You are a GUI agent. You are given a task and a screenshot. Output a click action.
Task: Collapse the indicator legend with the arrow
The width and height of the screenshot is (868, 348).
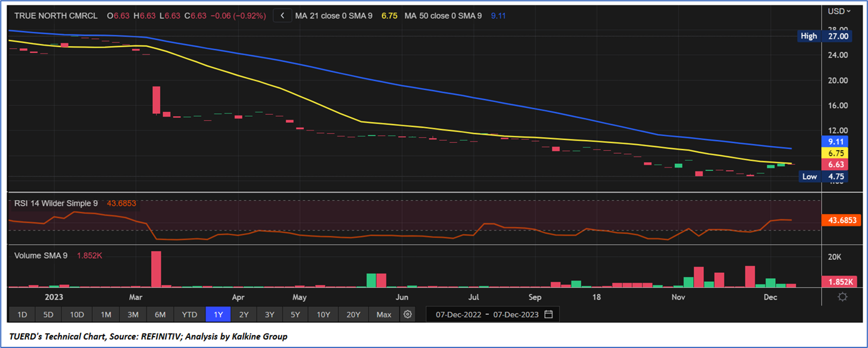282,16
